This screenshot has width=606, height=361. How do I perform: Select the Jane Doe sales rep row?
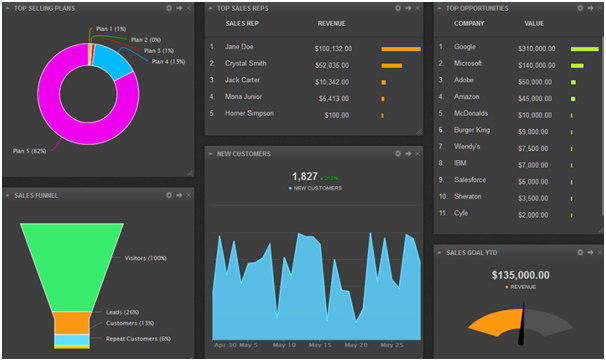click(314, 48)
